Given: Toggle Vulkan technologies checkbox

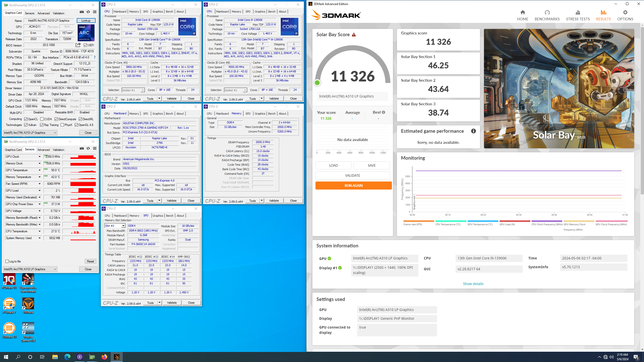Looking at the screenshot, I should pos(26,125).
